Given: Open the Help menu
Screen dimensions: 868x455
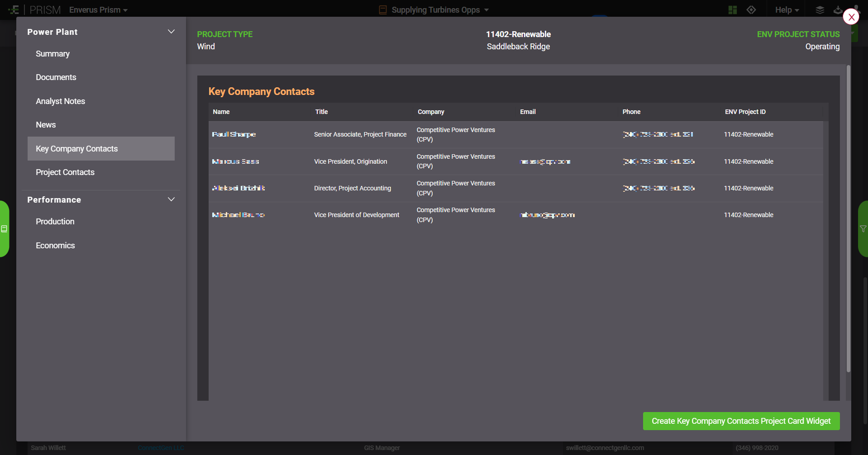Looking at the screenshot, I should pyautogui.click(x=787, y=10).
